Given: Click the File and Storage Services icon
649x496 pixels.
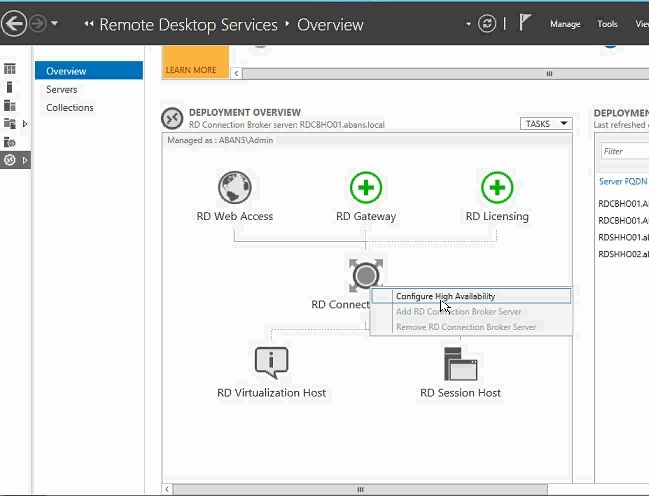Looking at the screenshot, I should tap(10, 123).
